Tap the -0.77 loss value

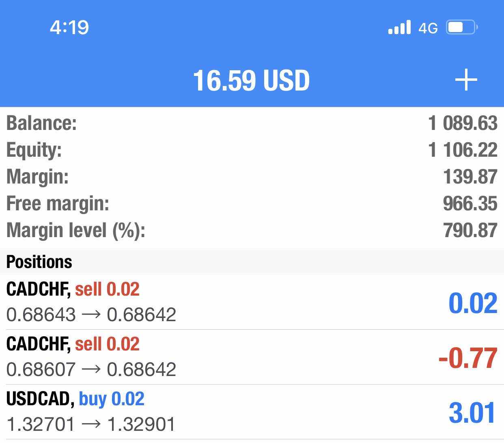(x=468, y=358)
